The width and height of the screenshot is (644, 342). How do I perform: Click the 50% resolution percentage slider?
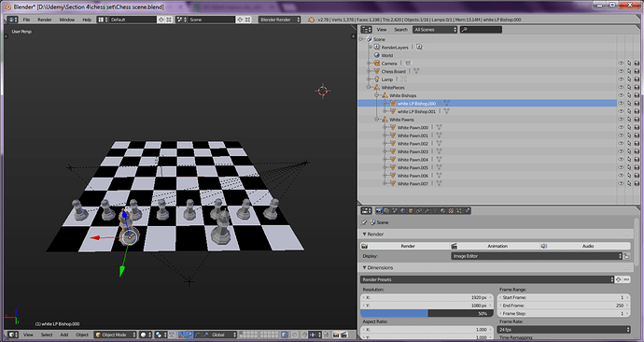(x=427, y=313)
